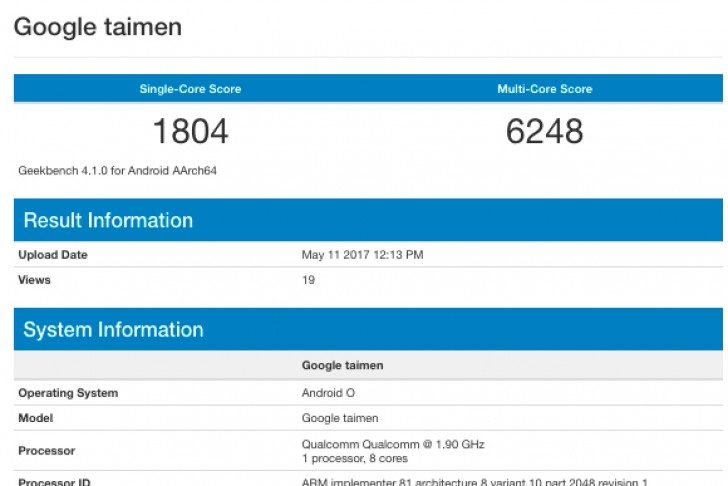
Task: Click the System Information section header
Action: (x=113, y=330)
